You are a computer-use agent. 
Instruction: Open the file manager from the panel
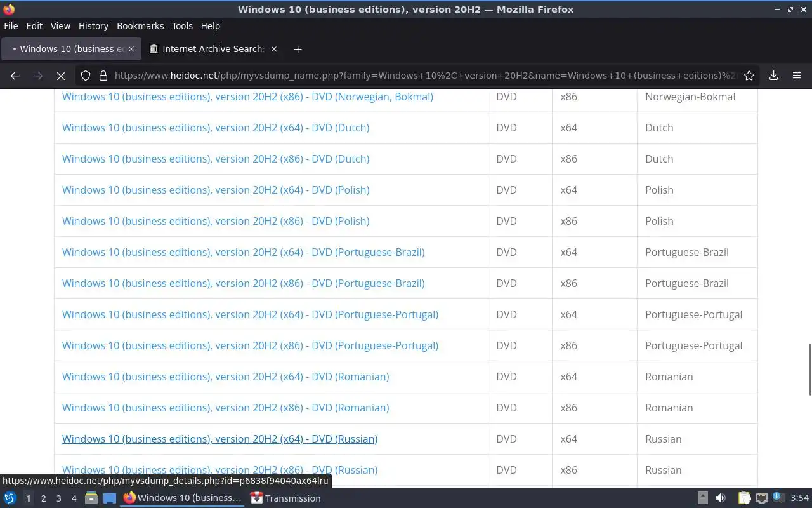coord(91,498)
